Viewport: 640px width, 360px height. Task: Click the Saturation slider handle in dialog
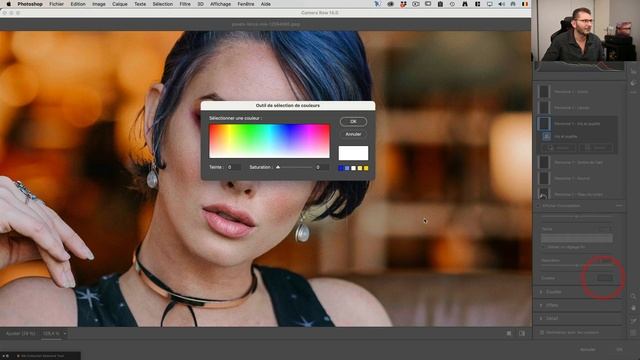pos(278,167)
